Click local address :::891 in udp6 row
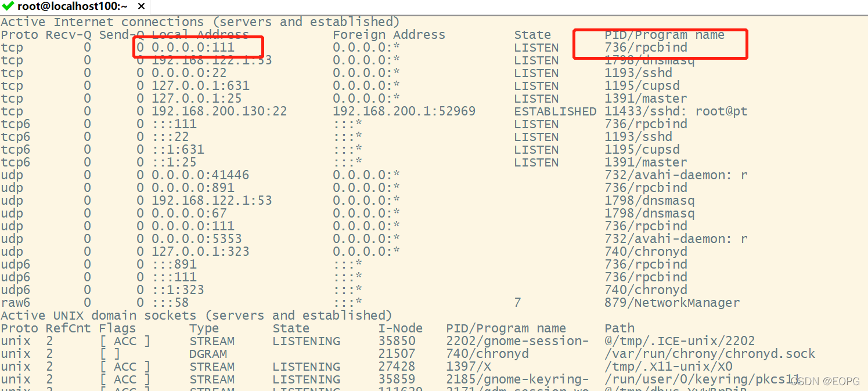The image size is (868, 391). (174, 265)
